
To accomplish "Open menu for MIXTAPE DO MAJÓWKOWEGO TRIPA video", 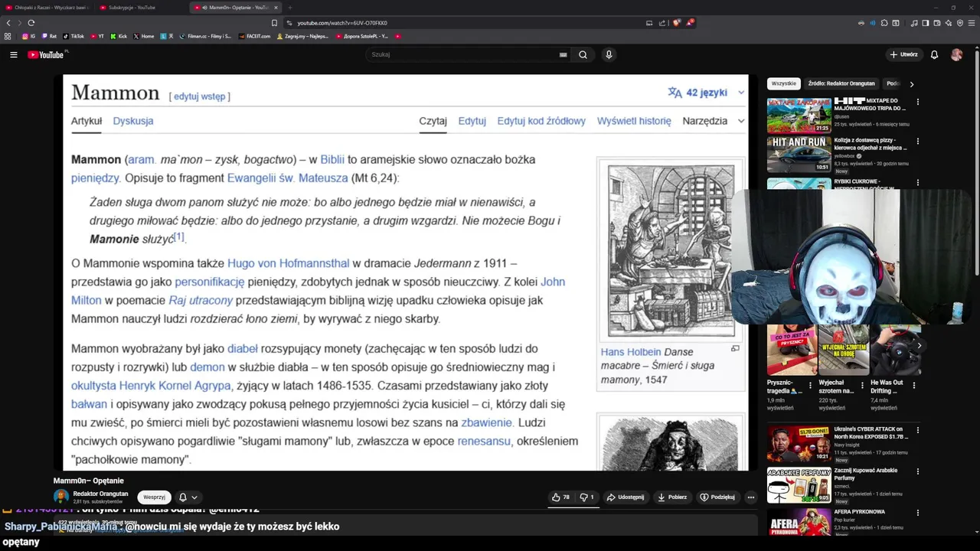I will (917, 101).
